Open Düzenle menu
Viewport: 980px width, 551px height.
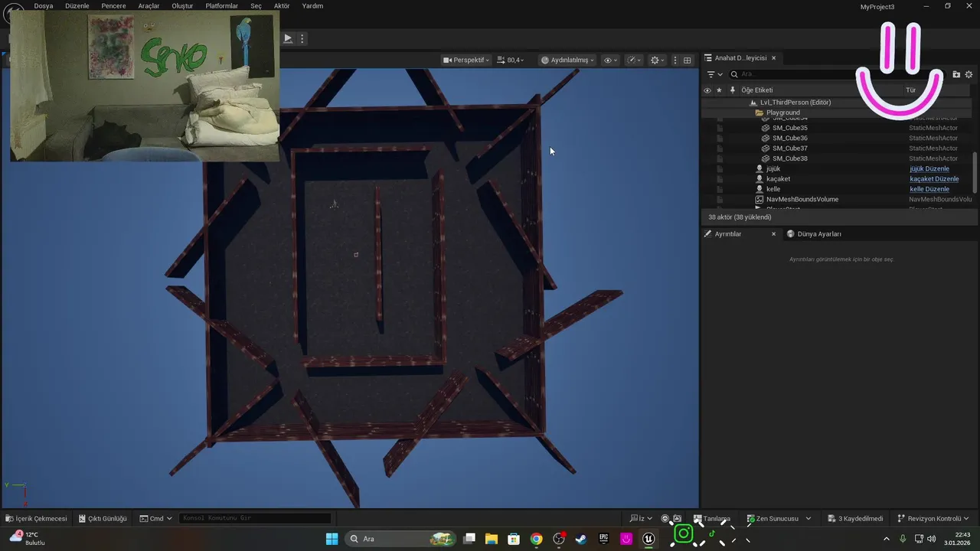(77, 6)
